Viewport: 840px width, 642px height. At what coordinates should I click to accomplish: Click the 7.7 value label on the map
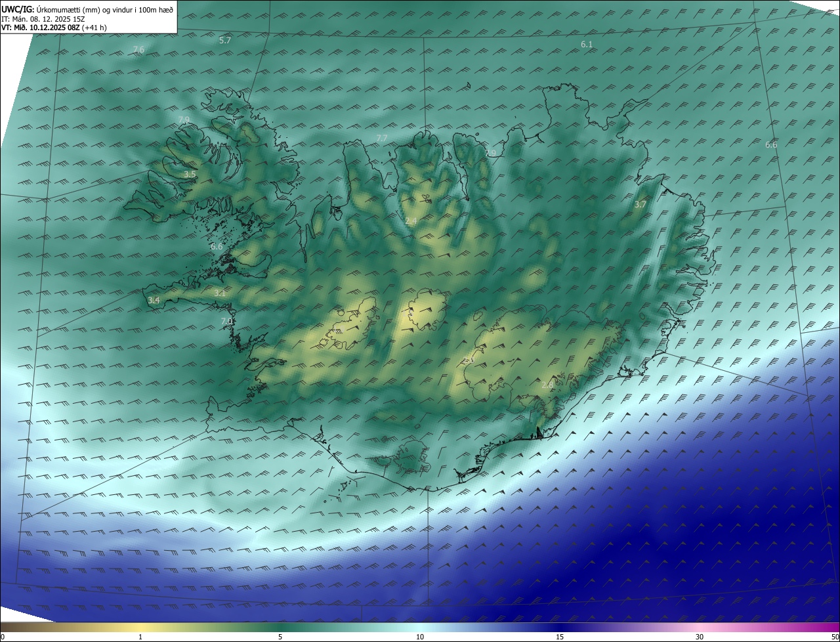point(382,138)
